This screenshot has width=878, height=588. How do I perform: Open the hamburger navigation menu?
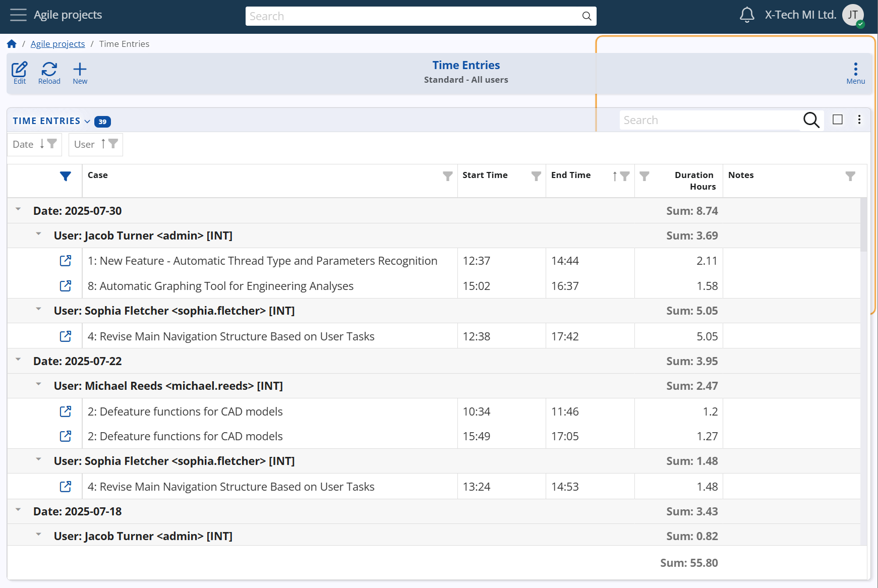(x=18, y=15)
